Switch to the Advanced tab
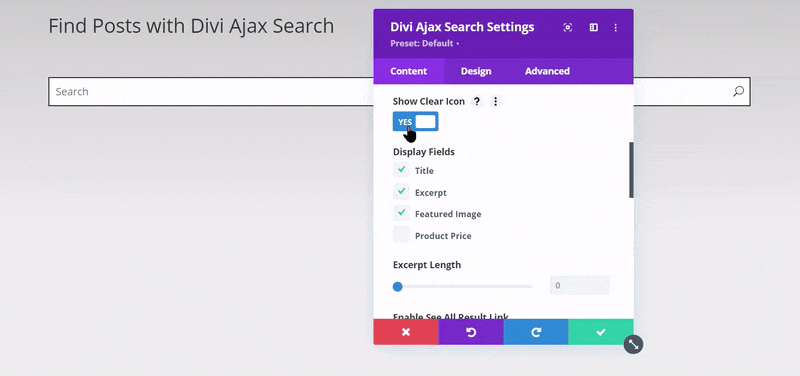800x376 pixels. [547, 71]
